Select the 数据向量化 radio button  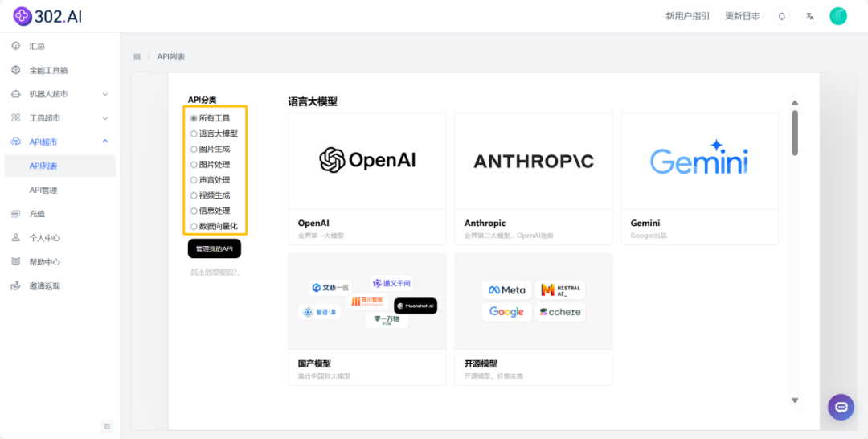click(x=194, y=227)
